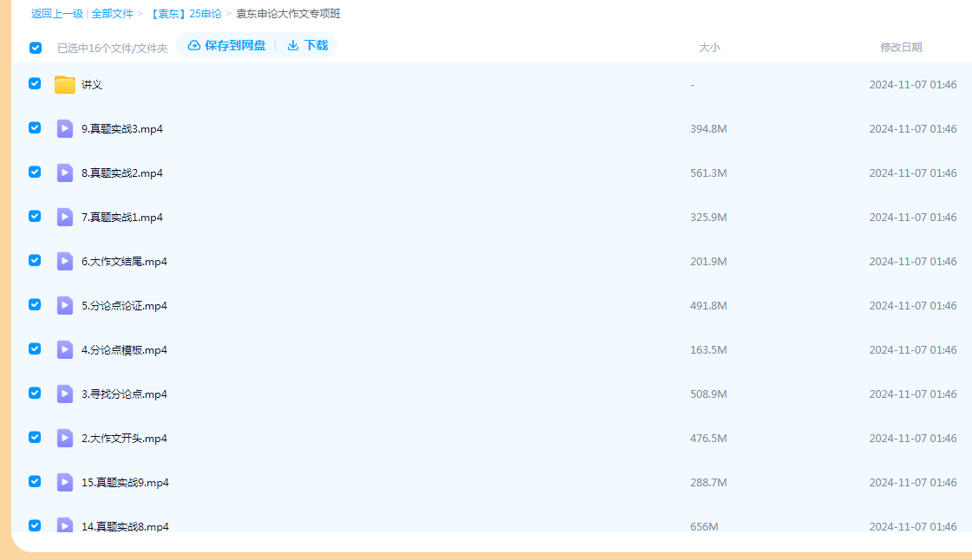
Task: Navigate to 【袁东】25申论 breadcrumb folder
Action: pos(185,14)
